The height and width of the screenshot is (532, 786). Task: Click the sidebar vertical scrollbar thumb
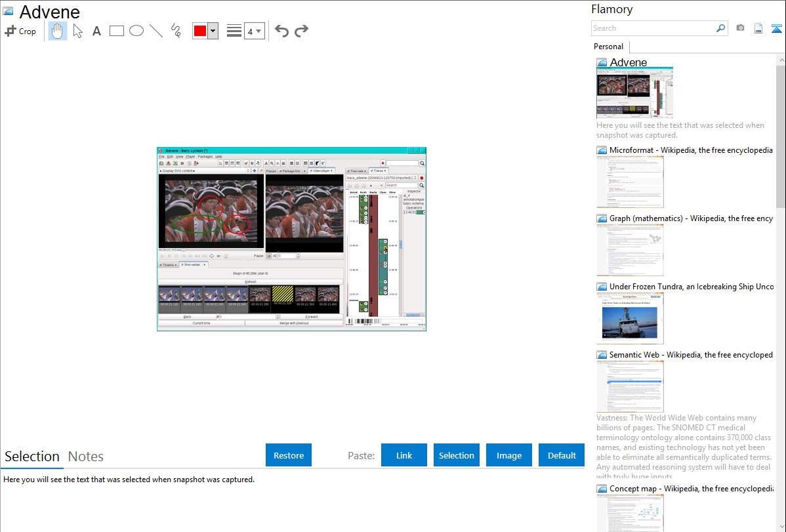pyautogui.click(x=781, y=136)
